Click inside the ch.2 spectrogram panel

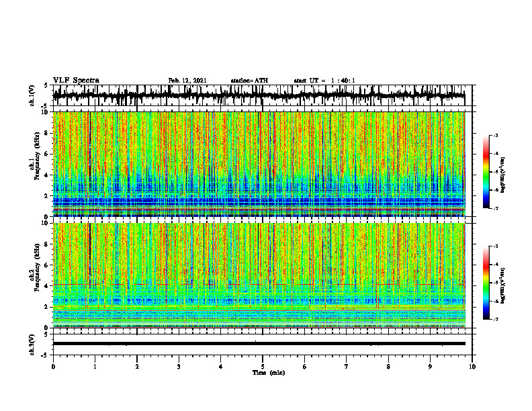(259, 275)
